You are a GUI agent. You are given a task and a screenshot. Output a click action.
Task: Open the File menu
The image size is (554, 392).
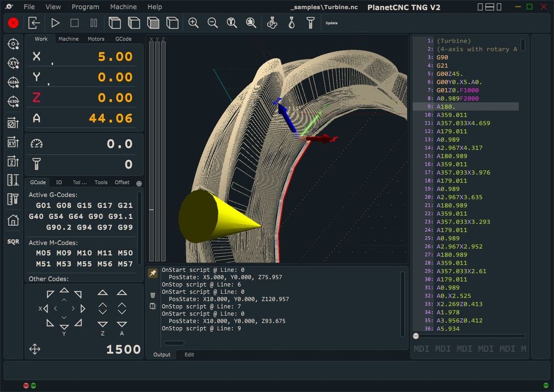pyautogui.click(x=29, y=7)
